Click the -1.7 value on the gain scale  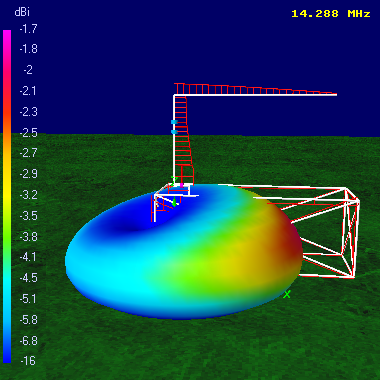[x=28, y=29]
